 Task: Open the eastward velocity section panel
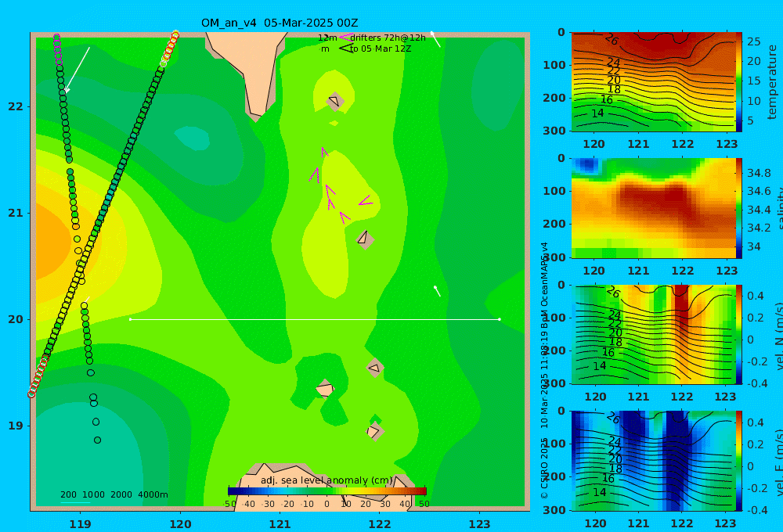point(654,461)
